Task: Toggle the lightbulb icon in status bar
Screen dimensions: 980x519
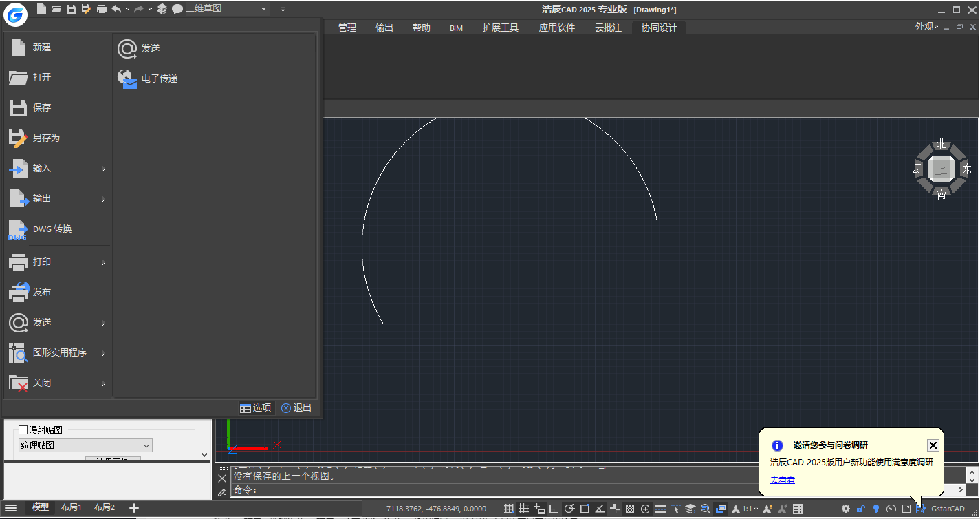Action: coord(875,508)
